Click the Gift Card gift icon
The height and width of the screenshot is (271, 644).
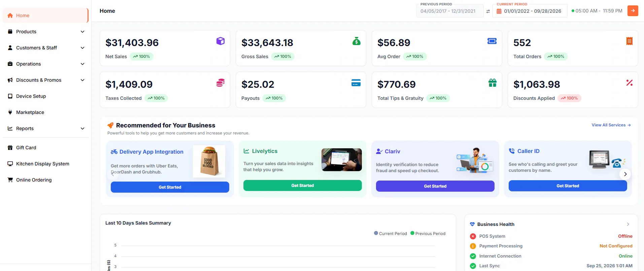pyautogui.click(x=10, y=148)
